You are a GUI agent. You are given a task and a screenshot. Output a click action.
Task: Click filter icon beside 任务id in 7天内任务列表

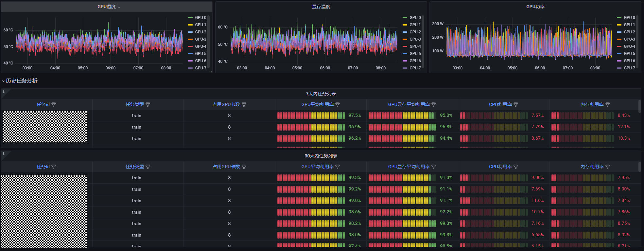click(x=54, y=105)
